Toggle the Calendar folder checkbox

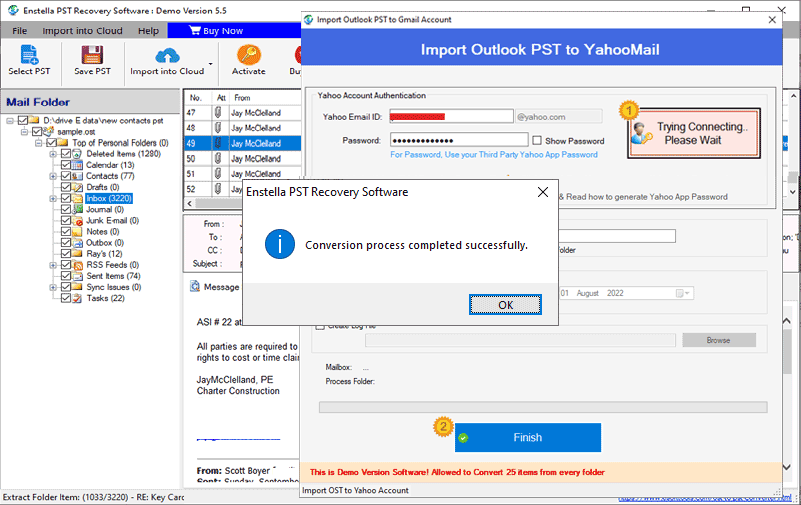click(66, 165)
